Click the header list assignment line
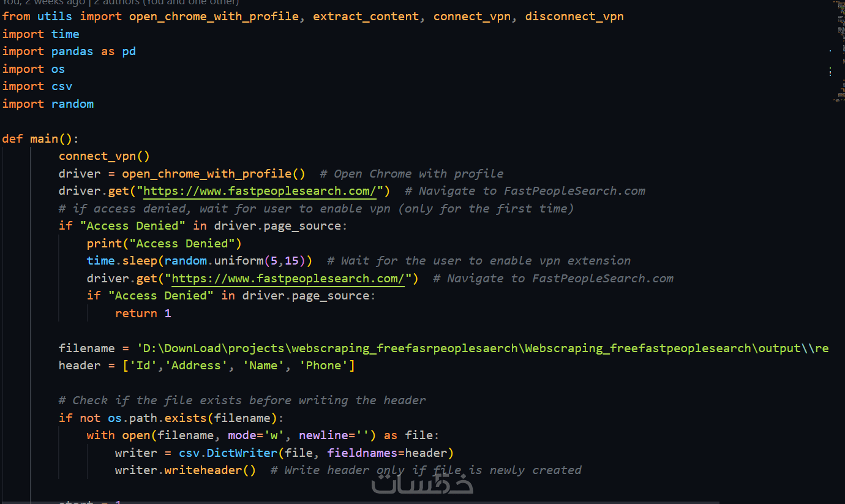This screenshot has height=504, width=845. pos(207,366)
